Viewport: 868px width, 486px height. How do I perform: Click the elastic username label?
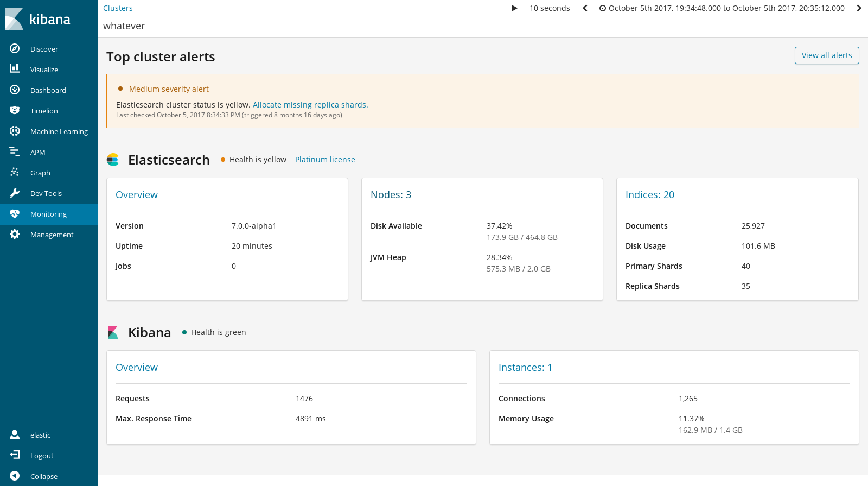pos(40,435)
